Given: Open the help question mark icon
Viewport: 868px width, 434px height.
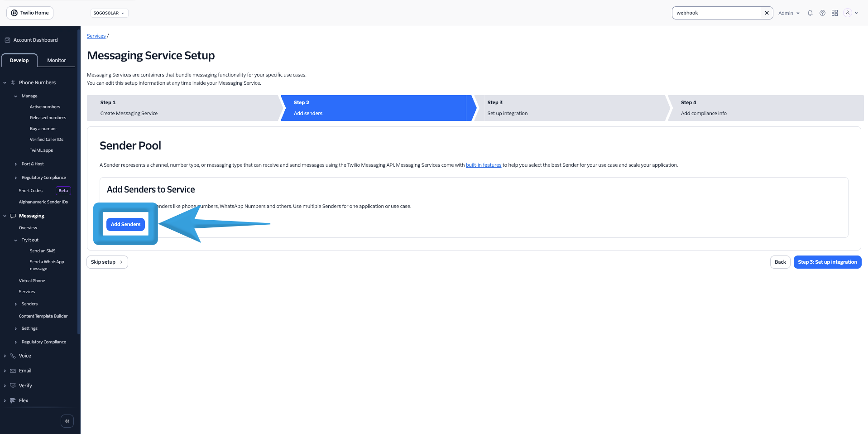Looking at the screenshot, I should tap(822, 13).
